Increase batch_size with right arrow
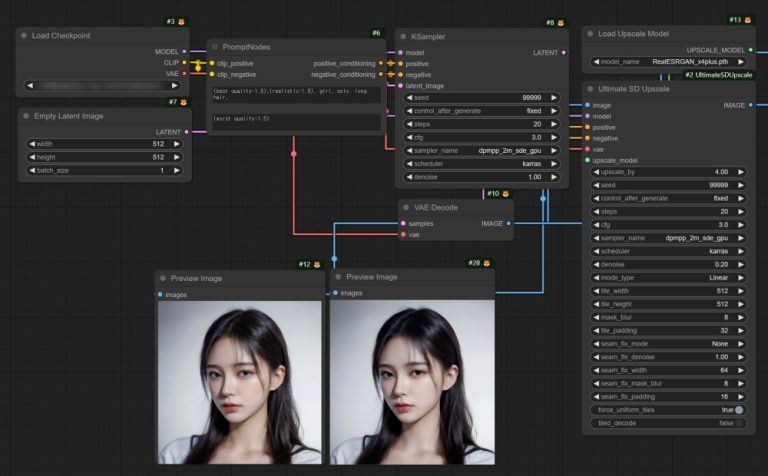 176,170
